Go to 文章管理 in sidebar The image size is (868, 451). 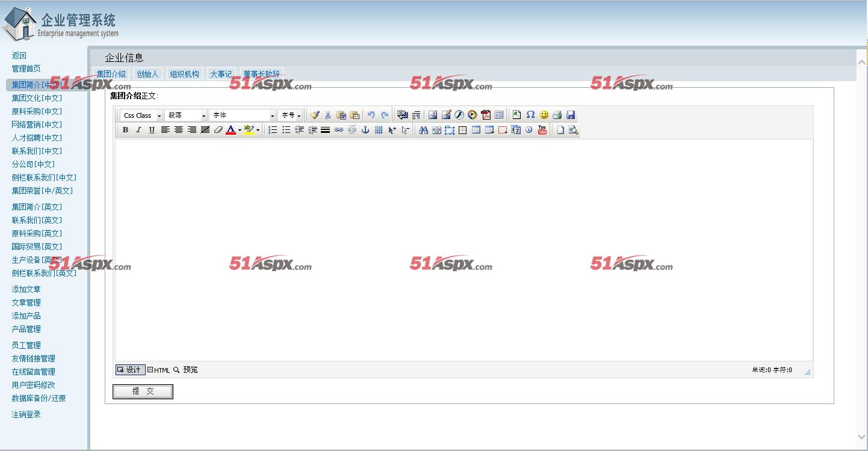(x=26, y=302)
